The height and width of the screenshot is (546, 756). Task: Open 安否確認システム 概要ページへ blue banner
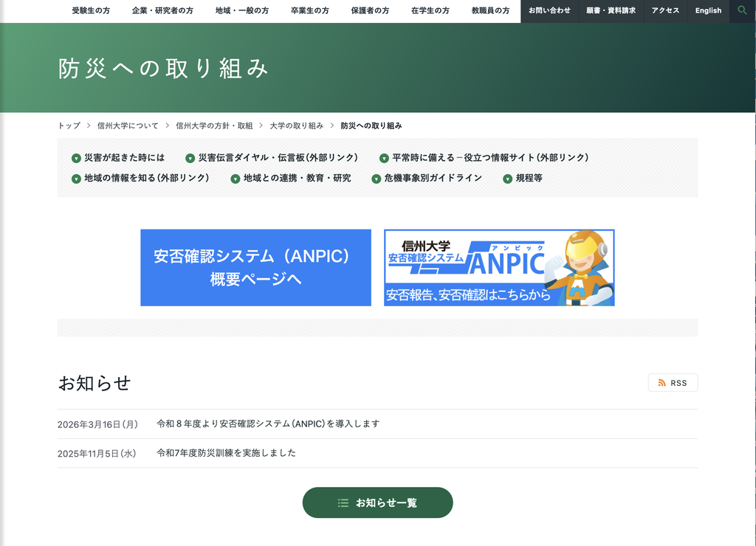pyautogui.click(x=255, y=267)
